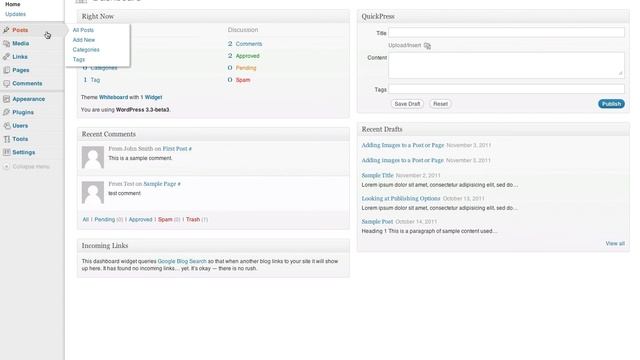The width and height of the screenshot is (640, 360).
Task: Open the Whiteboard theme link
Action: pyautogui.click(x=113, y=97)
